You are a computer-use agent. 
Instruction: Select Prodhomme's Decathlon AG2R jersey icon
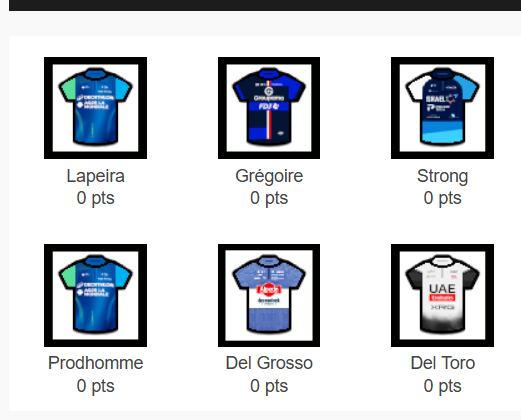[95, 295]
